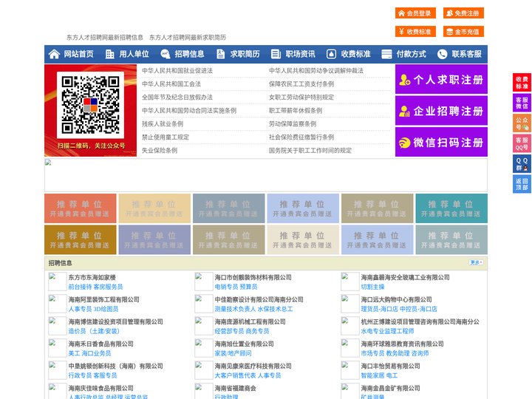
Task: Click the red 收费标准 sidebar icon
Action: click(522, 83)
